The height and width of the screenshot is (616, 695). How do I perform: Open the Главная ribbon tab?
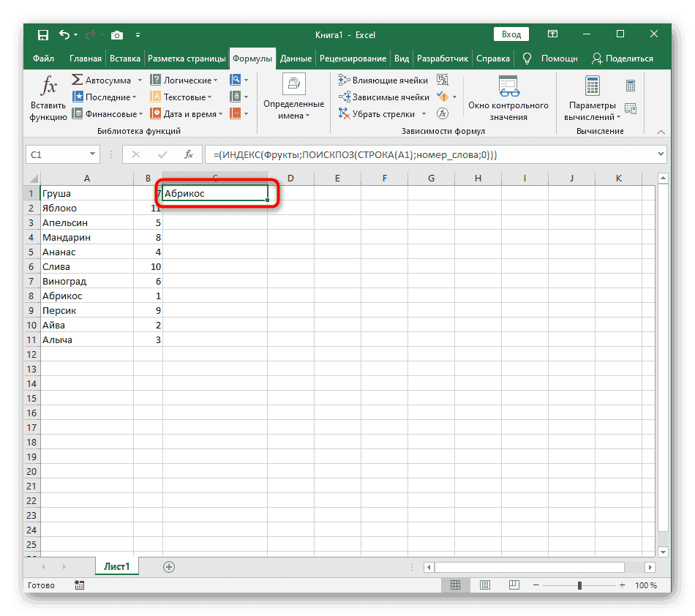click(x=86, y=59)
